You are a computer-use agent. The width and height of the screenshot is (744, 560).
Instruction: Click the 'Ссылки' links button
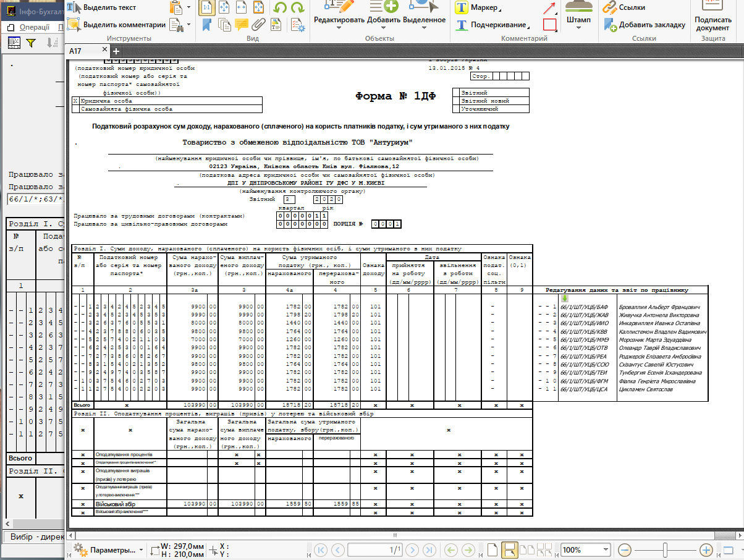pyautogui.click(x=624, y=7)
